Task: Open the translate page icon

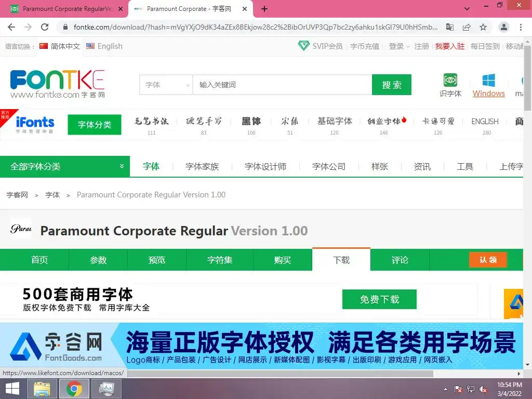Action: pos(450,27)
